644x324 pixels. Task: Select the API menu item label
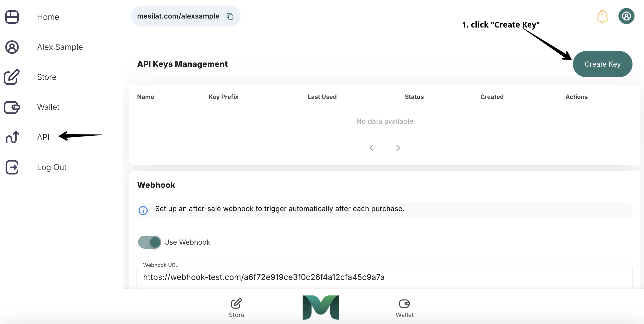click(43, 137)
